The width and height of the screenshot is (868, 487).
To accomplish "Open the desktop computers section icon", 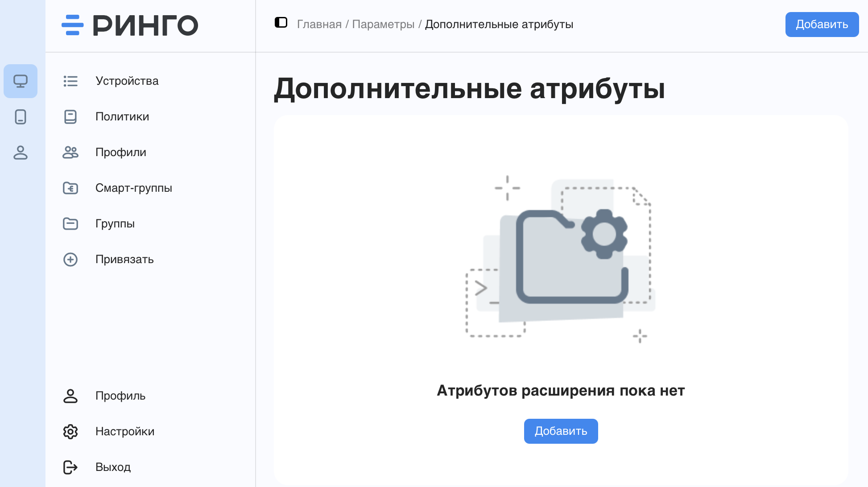I will [x=21, y=81].
